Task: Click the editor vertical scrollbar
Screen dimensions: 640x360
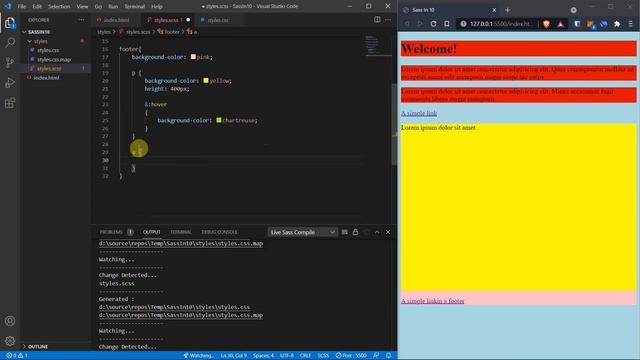Action: pos(394,124)
